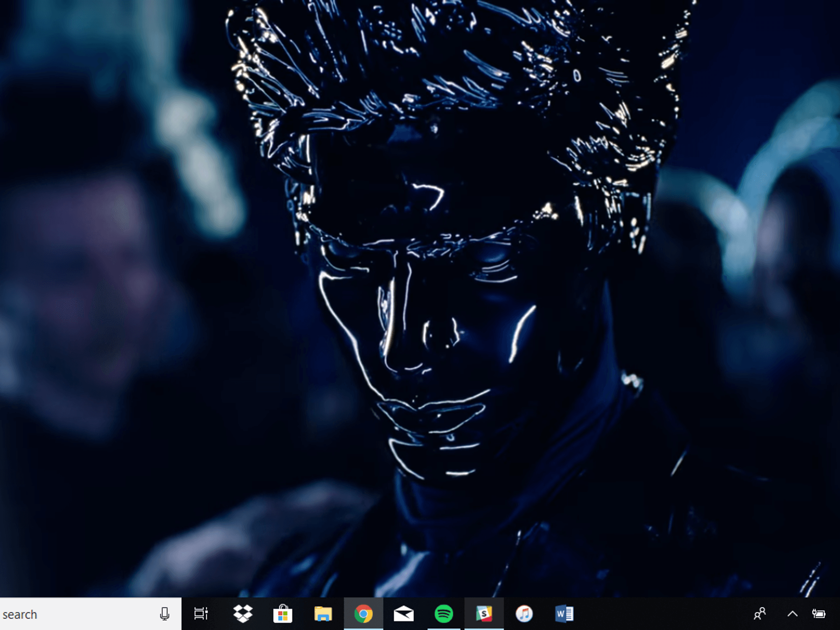Launch iTunes from the taskbar
The image size is (840, 630).
524,614
